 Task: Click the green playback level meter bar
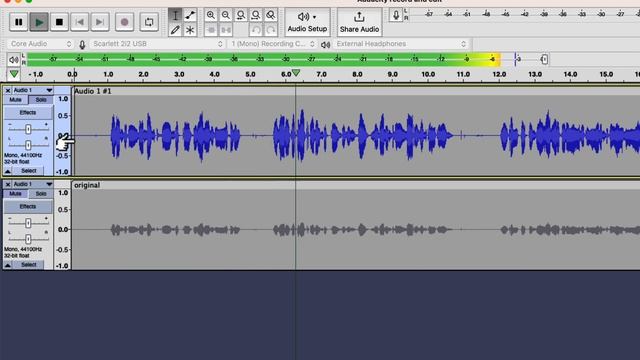coord(263,60)
